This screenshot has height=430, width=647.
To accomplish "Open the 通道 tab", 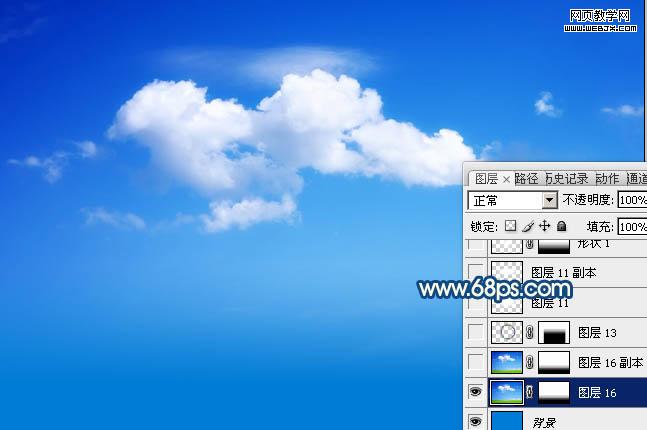I will click(x=637, y=179).
